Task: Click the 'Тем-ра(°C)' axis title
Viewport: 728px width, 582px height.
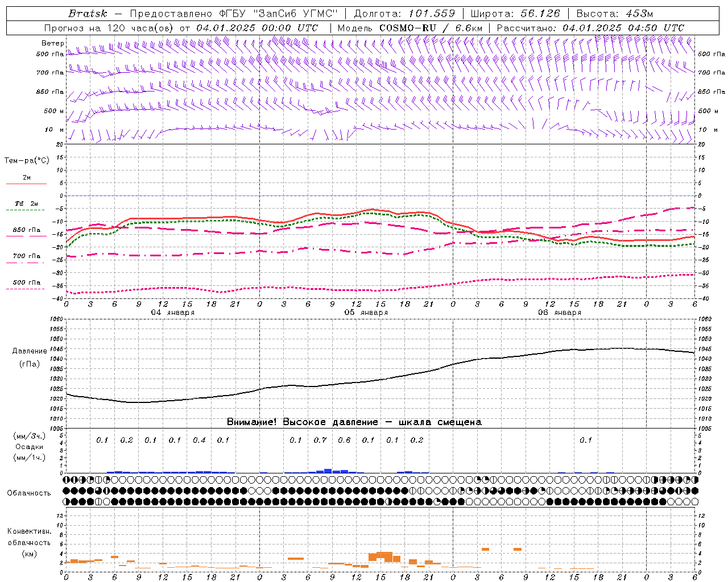Action: coord(27,161)
